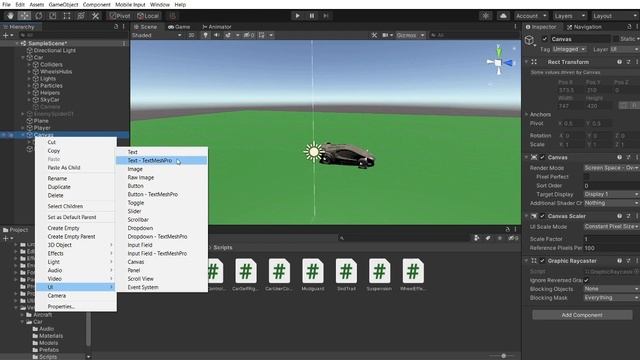
Task: Toggle scene lighting lightbulb icon
Action: coord(205,35)
